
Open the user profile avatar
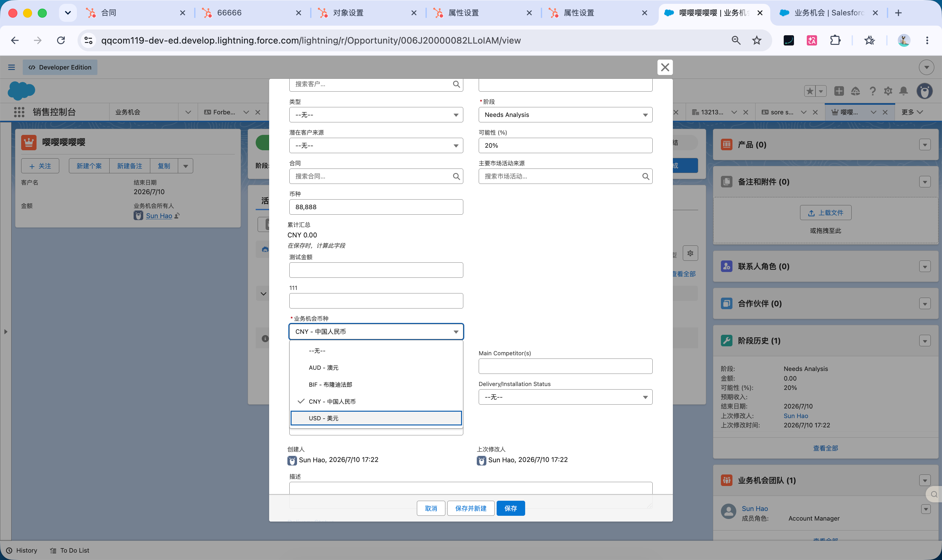[924, 91]
